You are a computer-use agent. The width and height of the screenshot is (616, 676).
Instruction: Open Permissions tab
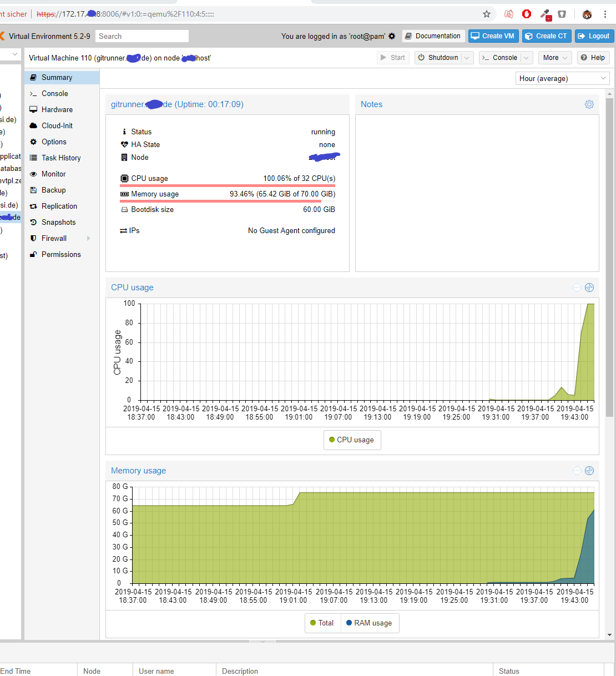(x=62, y=254)
